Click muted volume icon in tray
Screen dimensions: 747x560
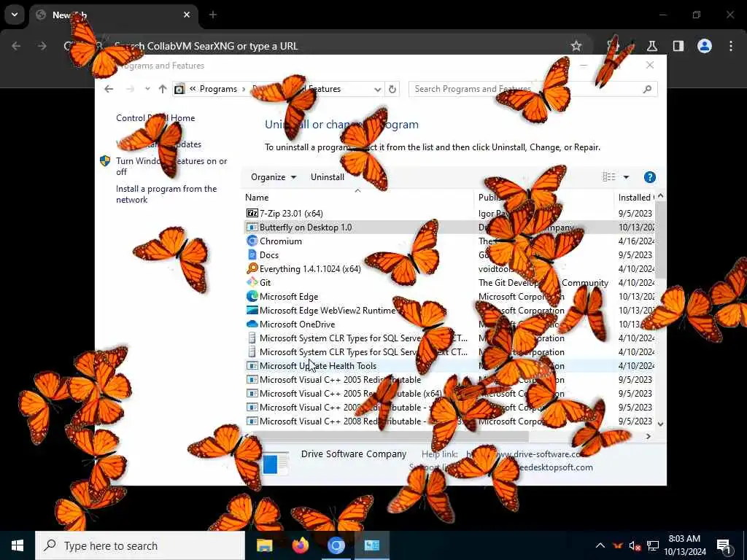635,545
